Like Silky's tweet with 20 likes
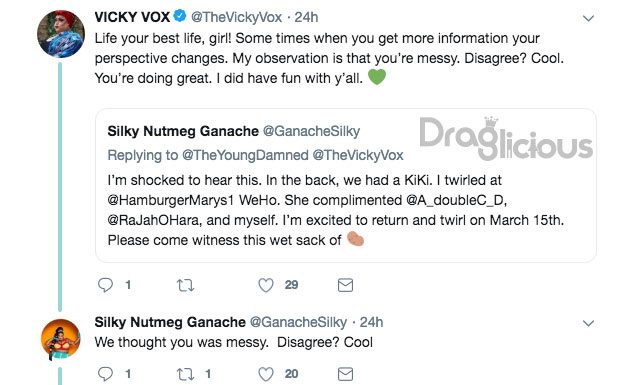This screenshot has height=385, width=635. 266,374
